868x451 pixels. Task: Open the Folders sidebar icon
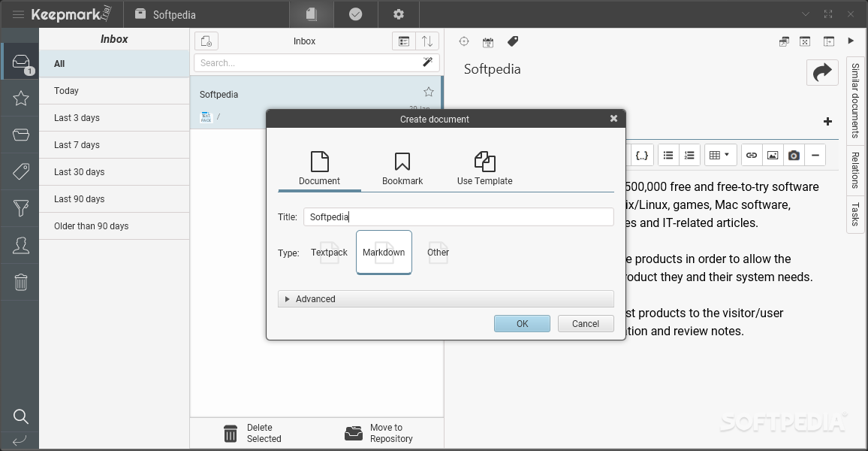(20, 135)
